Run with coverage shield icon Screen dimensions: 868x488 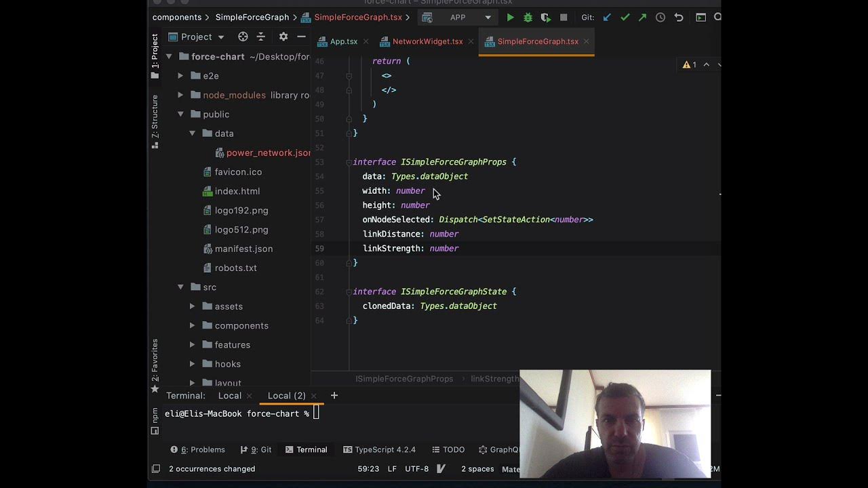coord(545,18)
